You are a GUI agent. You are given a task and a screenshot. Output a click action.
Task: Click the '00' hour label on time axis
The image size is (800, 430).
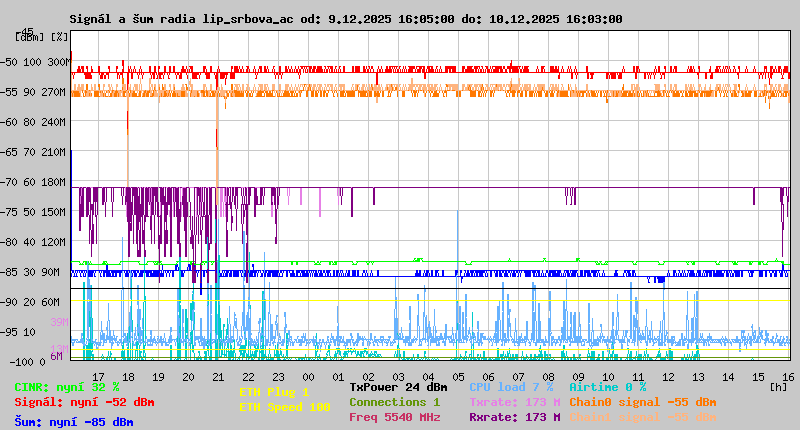click(308, 377)
